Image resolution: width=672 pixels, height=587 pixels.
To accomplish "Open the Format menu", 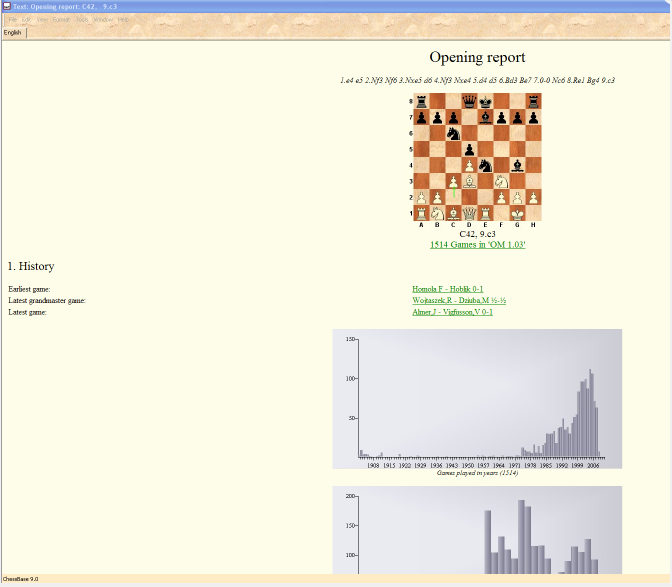I will [x=61, y=20].
